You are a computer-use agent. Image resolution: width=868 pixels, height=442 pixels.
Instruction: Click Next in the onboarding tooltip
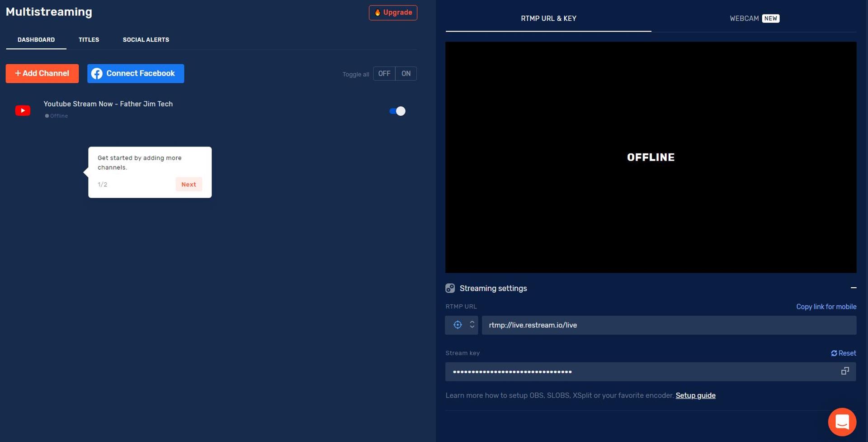189,184
